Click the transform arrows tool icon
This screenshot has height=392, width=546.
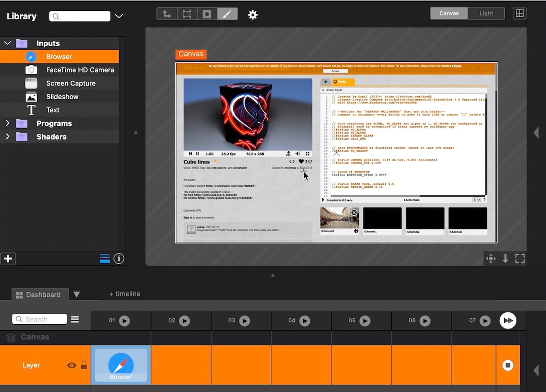pos(167,14)
